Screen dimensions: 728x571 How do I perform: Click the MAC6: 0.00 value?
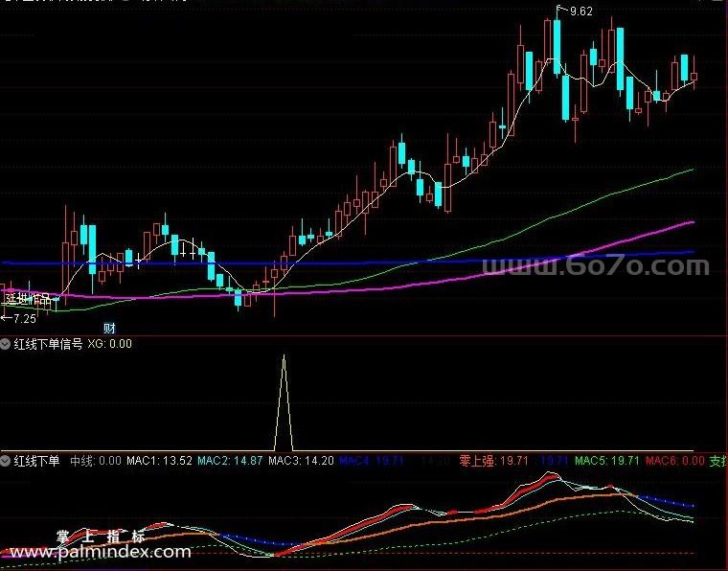pyautogui.click(x=675, y=461)
